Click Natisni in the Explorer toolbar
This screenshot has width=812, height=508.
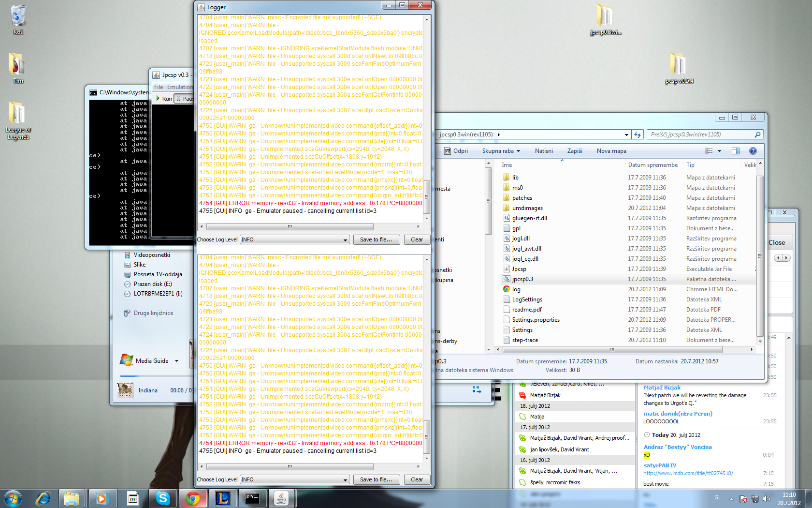pos(544,151)
